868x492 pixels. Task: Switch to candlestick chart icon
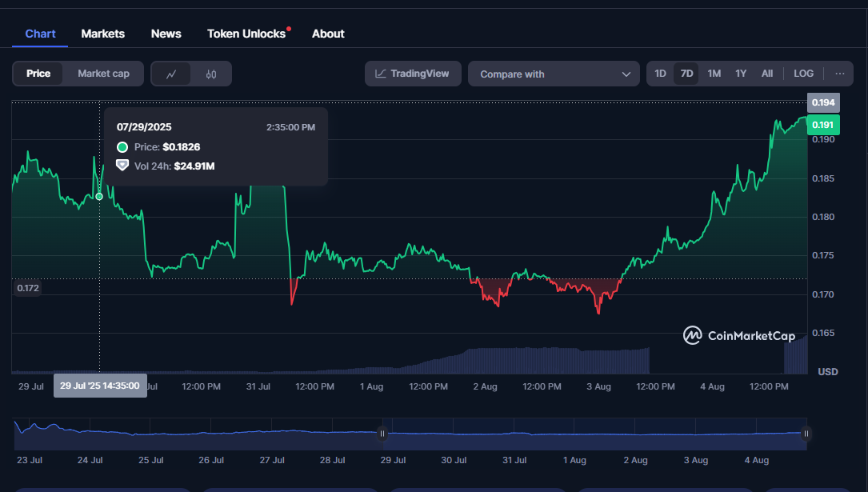pyautogui.click(x=211, y=74)
